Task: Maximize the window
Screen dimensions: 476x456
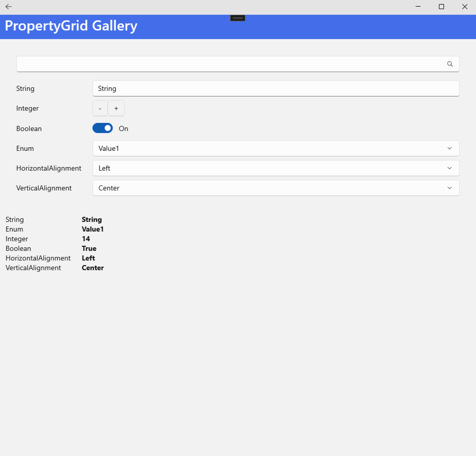Action: point(441,7)
